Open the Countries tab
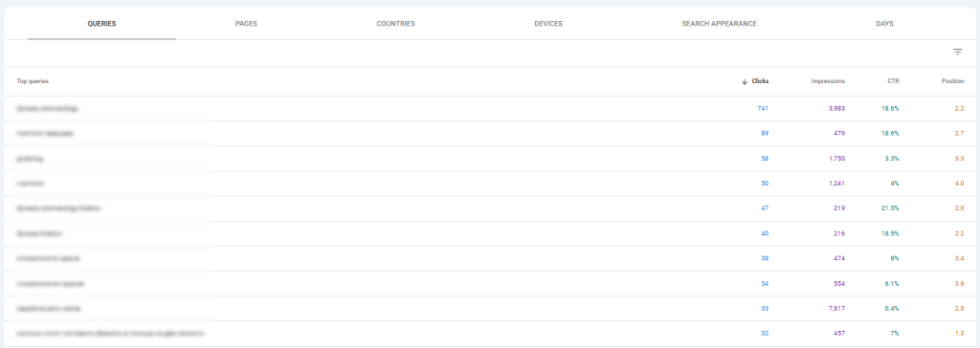 [395, 24]
